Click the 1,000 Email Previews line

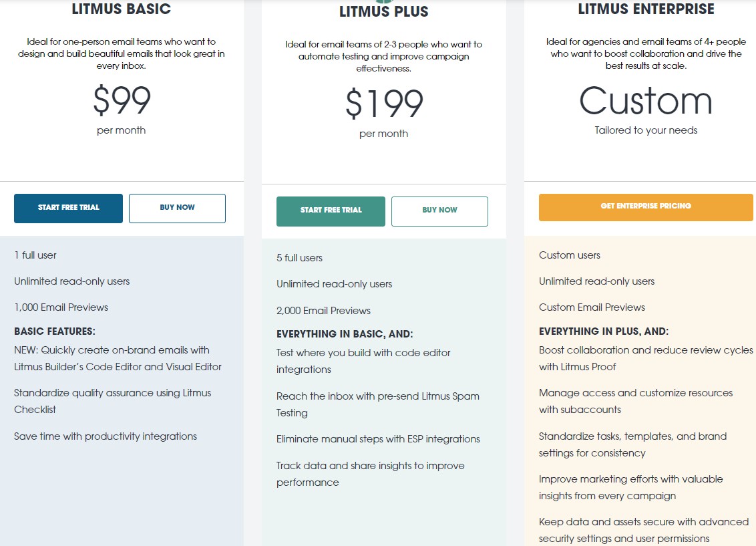[x=61, y=307]
